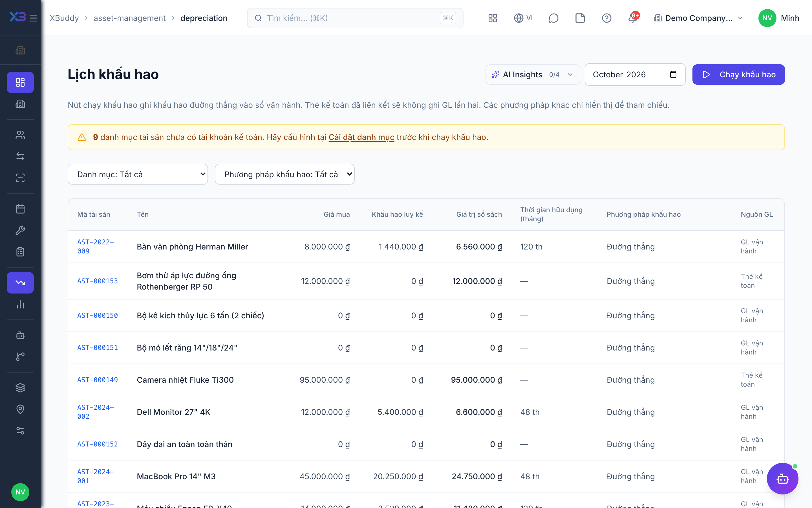Select the Camera nhiệt Fluke Ti300 name

click(x=185, y=380)
